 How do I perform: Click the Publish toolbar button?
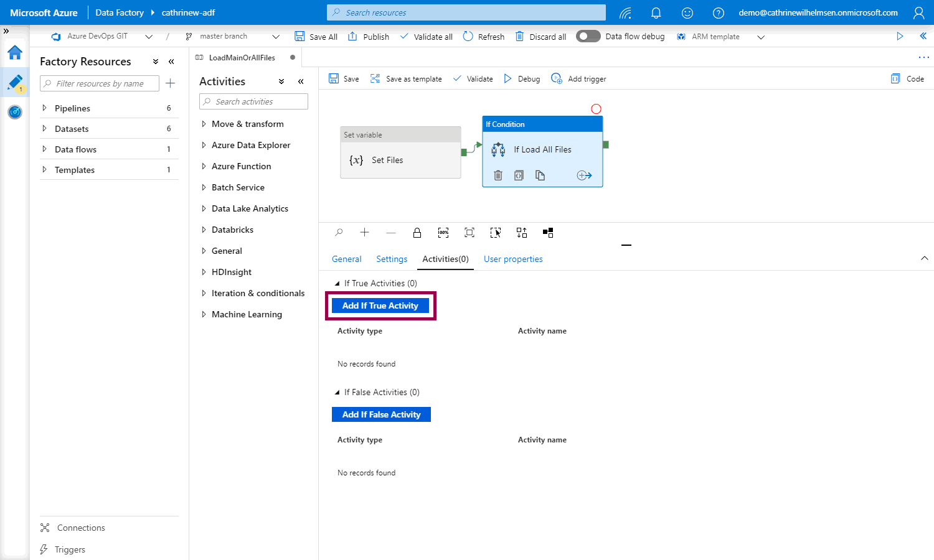coord(369,37)
